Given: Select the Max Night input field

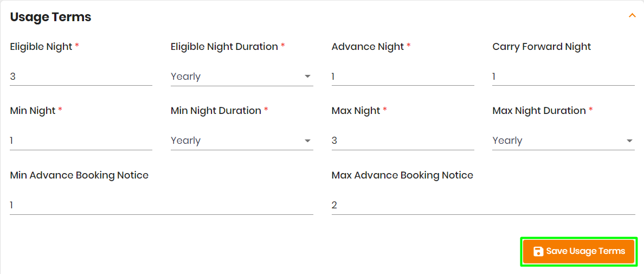Looking at the screenshot, I should pos(403,141).
